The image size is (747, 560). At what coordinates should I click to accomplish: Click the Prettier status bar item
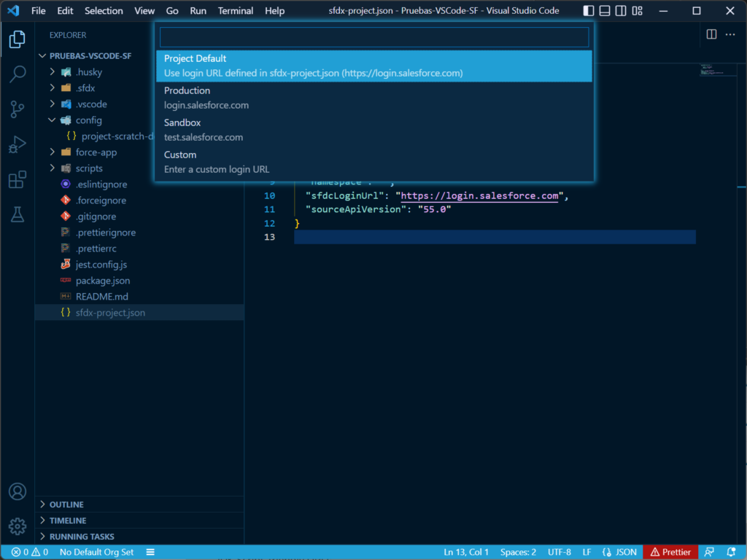[670, 552]
